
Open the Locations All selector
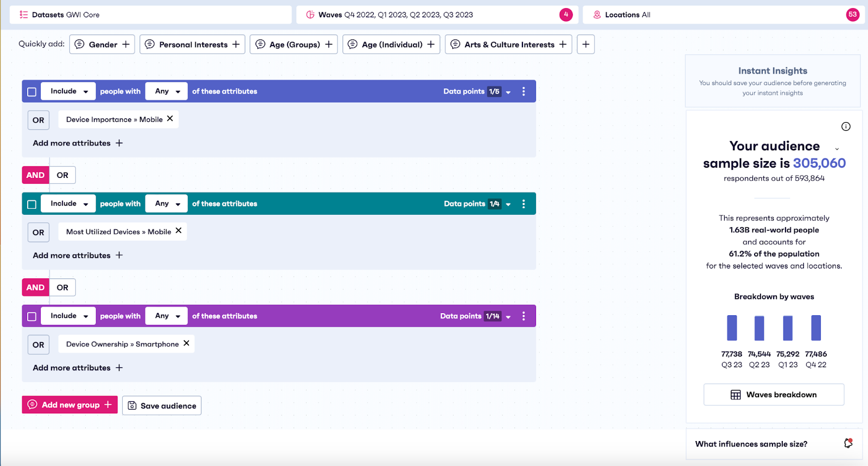tap(723, 15)
